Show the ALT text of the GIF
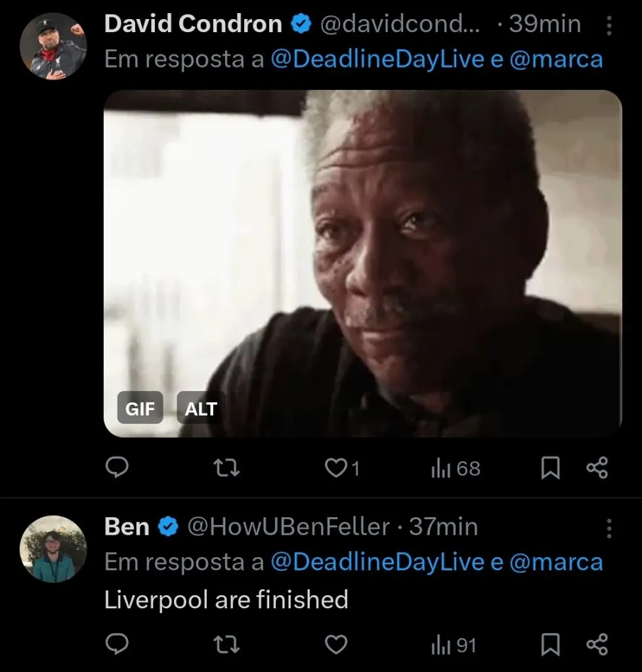The image size is (642, 672). pos(200,408)
